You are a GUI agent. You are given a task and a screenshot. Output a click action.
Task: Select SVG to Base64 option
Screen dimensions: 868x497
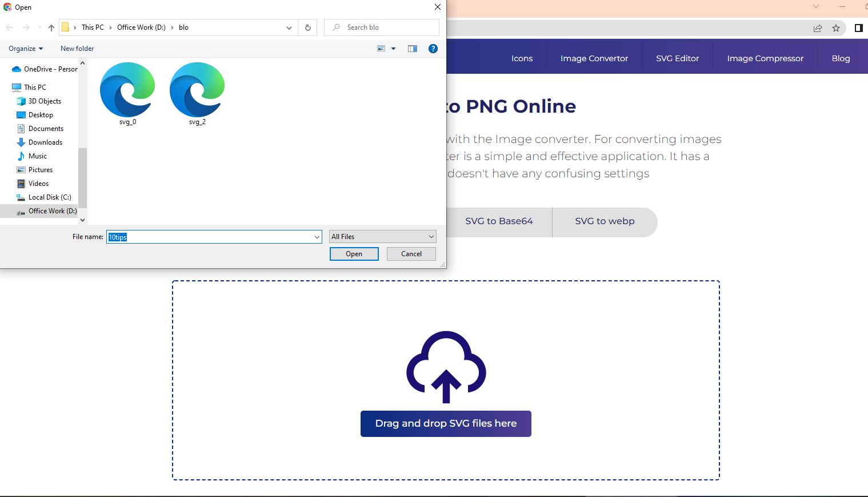pos(499,221)
